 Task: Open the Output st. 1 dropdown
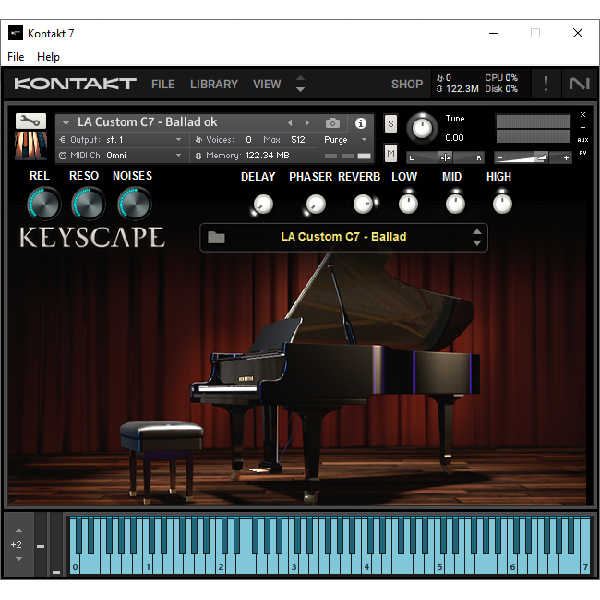click(x=120, y=140)
